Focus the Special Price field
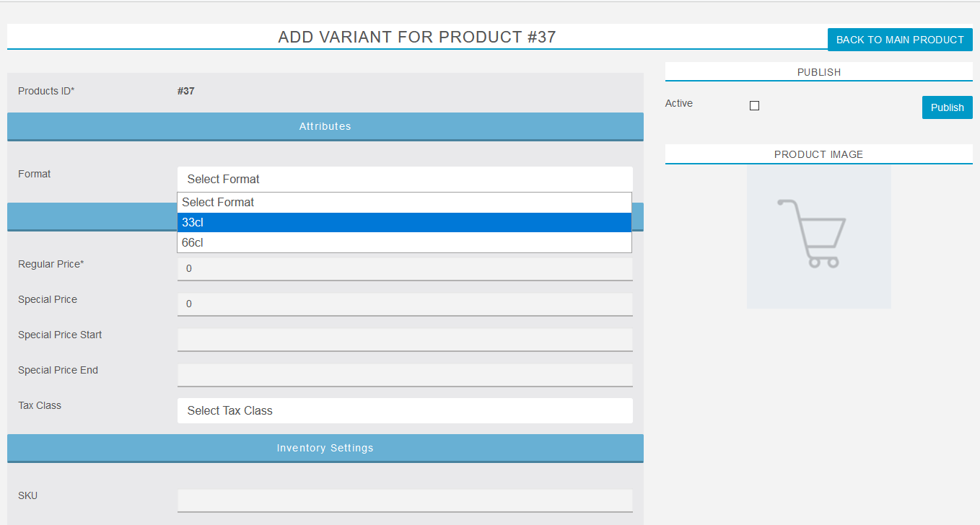 (405, 304)
